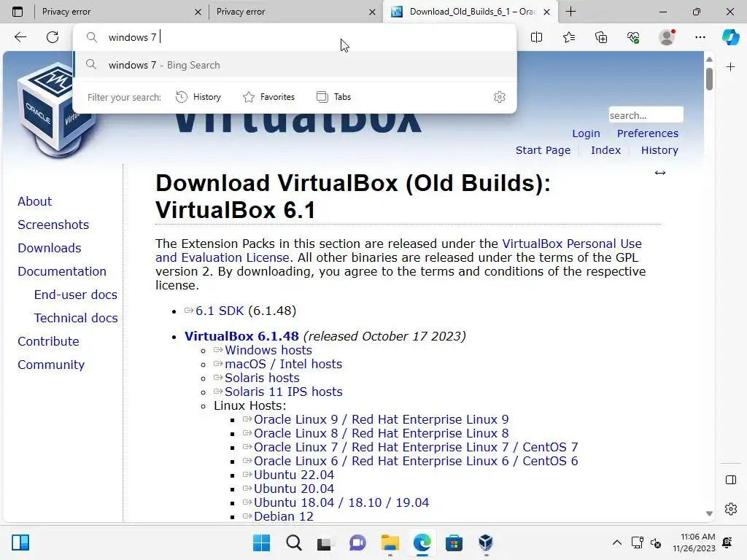Screen dimensions: 747x560
Task: Add a sidebar app with plus icon
Action: [x=730, y=67]
